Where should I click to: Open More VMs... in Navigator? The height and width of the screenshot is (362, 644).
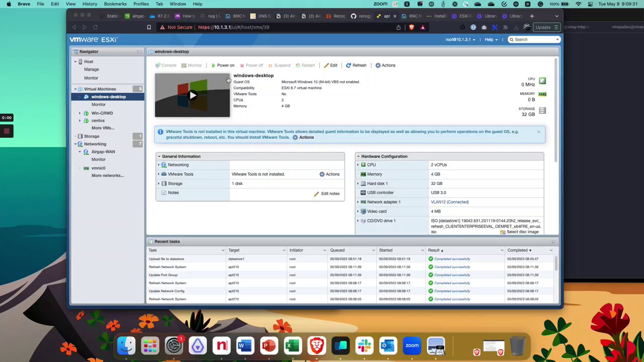pos(103,128)
